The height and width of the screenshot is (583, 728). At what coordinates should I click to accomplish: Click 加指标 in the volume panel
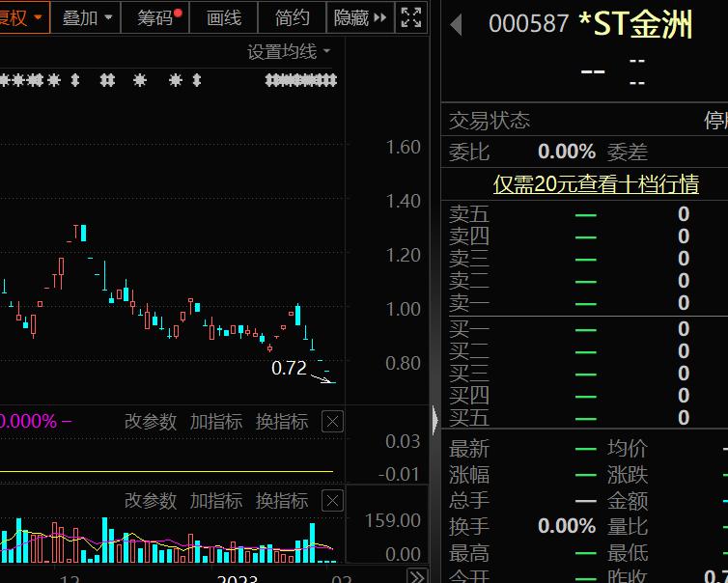[x=216, y=500]
